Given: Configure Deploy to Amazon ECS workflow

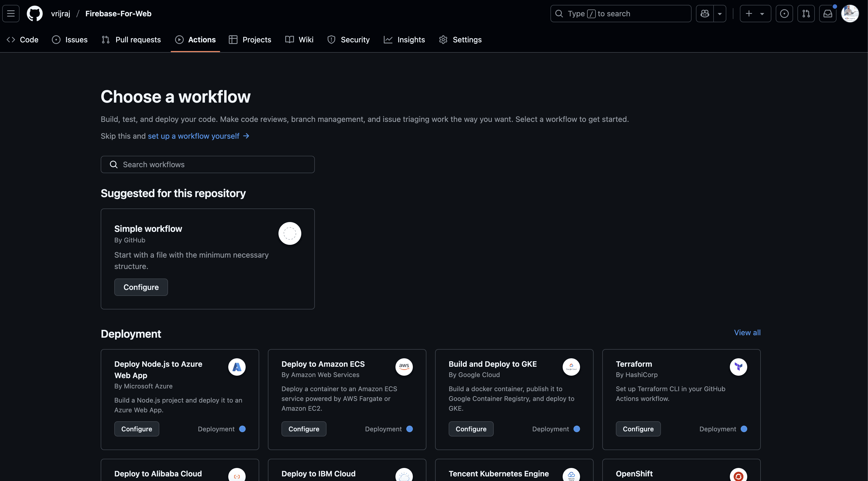Looking at the screenshot, I should click(x=304, y=429).
